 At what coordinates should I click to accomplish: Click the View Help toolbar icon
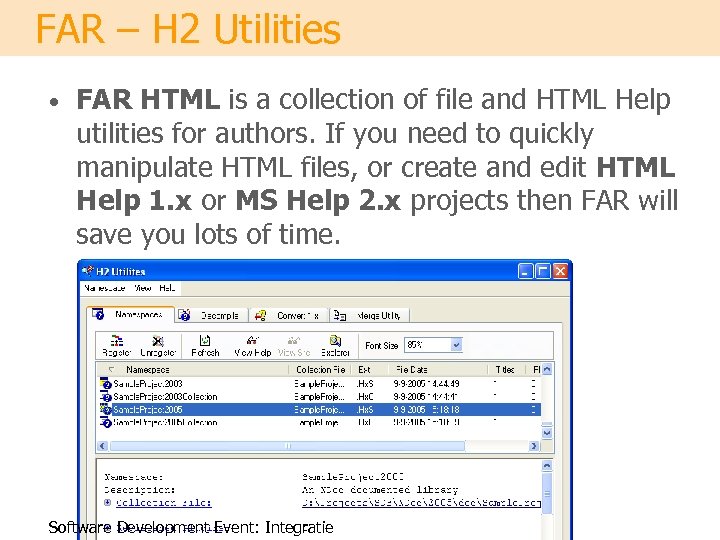pyautogui.click(x=252, y=340)
